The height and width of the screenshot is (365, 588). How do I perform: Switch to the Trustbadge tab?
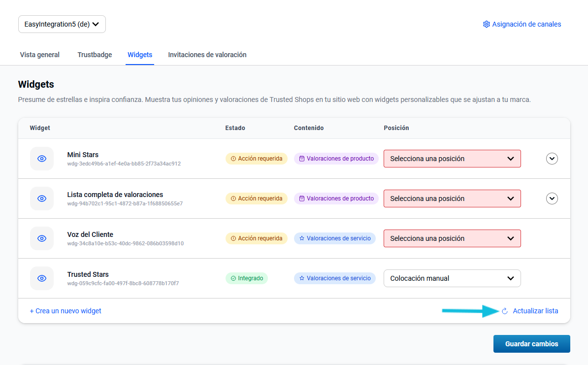pos(95,55)
